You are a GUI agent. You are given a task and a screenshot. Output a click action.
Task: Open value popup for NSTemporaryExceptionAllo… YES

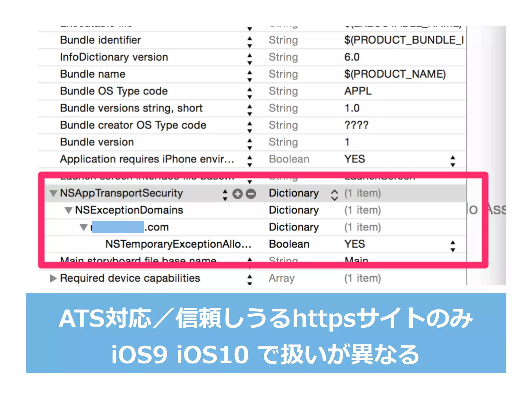pos(453,246)
